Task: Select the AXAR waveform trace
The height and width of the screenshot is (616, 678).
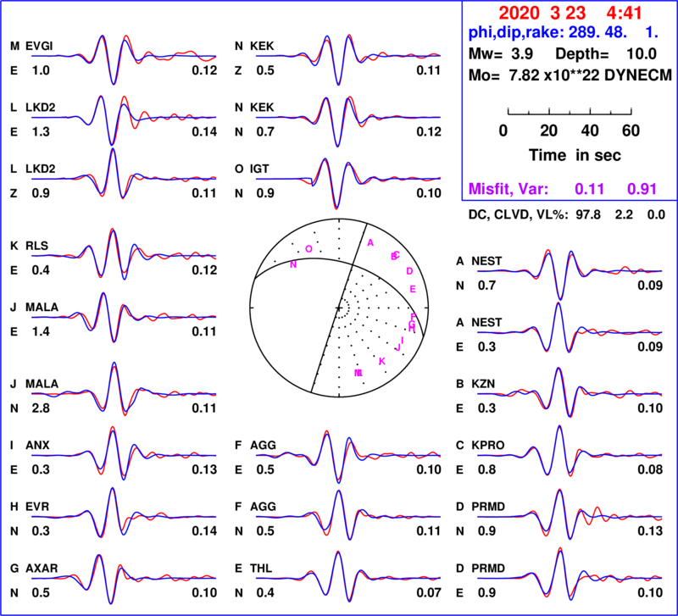Action: pyautogui.click(x=124, y=579)
